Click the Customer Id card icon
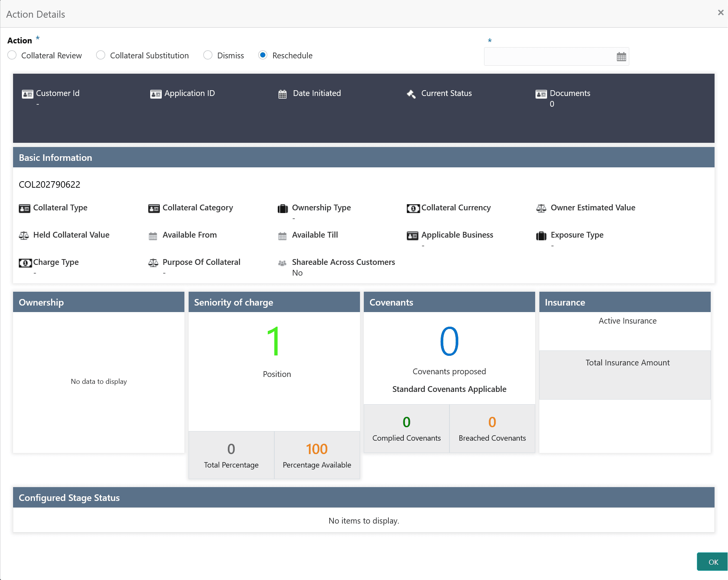Image resolution: width=728 pixels, height=580 pixels. (27, 94)
